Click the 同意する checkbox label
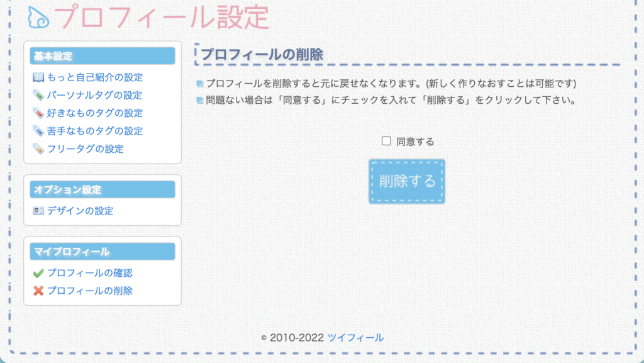This screenshot has height=363, width=644. point(415,142)
